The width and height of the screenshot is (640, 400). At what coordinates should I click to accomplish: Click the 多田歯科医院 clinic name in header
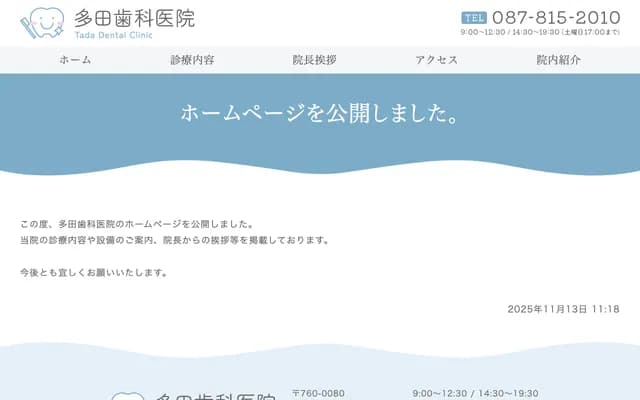point(135,17)
